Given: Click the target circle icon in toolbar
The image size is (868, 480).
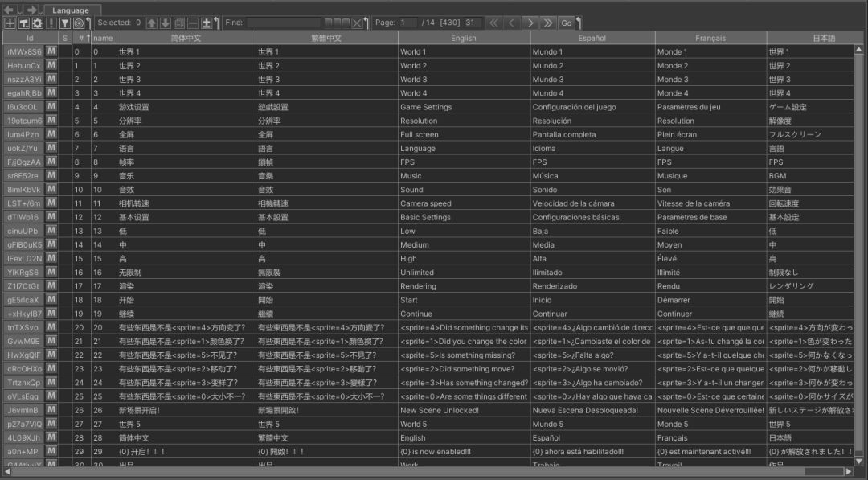Looking at the screenshot, I should click(78, 23).
